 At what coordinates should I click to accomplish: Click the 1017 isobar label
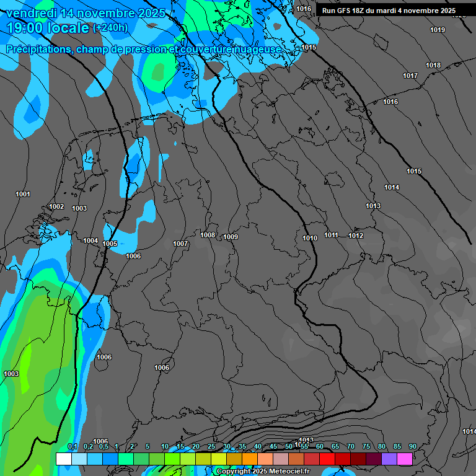point(410,76)
